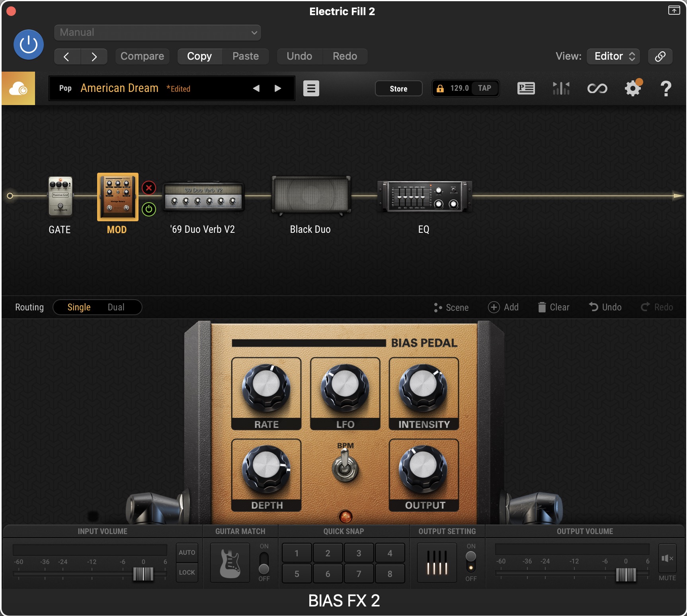Select Quick Snap slot 4

tap(390, 553)
